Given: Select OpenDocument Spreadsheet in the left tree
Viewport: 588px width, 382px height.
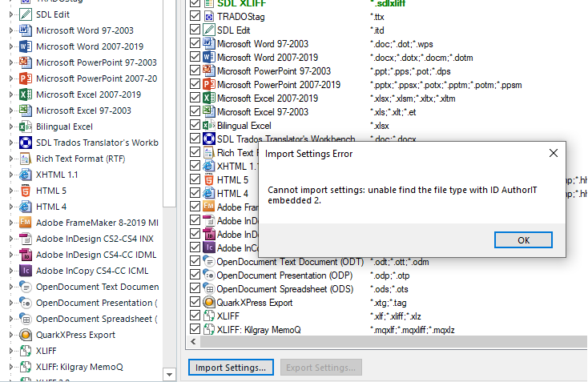Looking at the screenshot, I should point(97,319).
